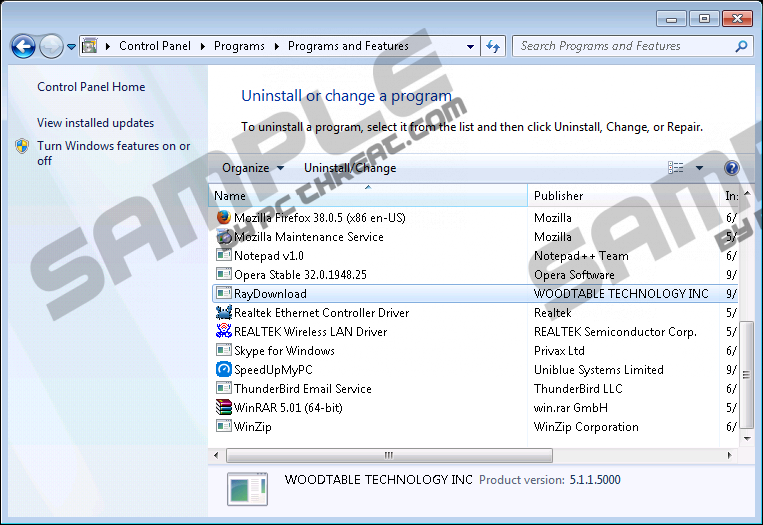This screenshot has height=525, width=763.
Task: Select Opera Stable 32.0.1948.25 entry
Action: click(x=300, y=275)
